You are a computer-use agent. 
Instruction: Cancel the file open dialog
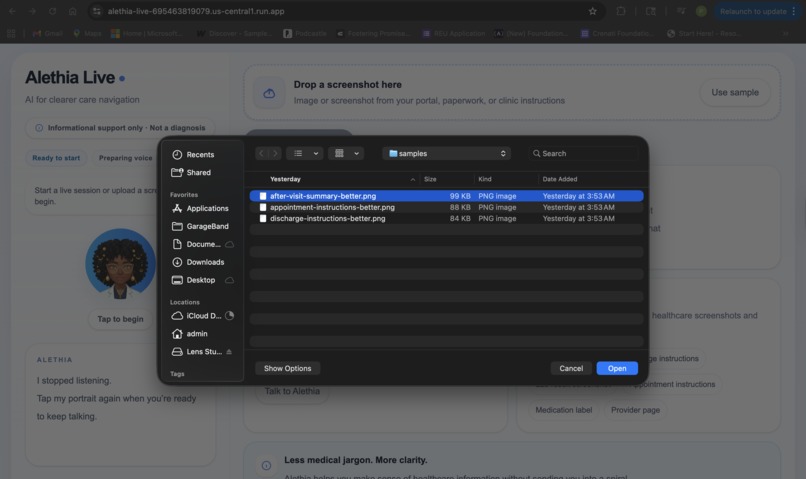pos(571,368)
